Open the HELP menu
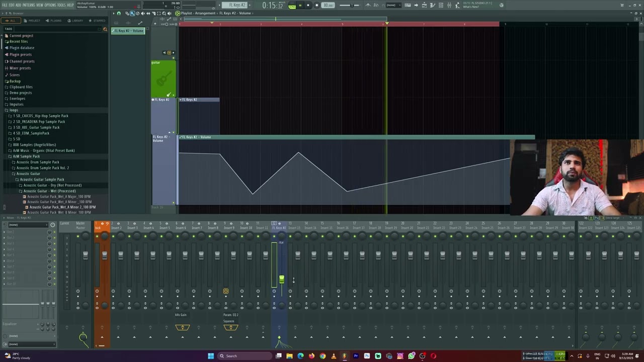This screenshot has width=644, height=362. 70,5
